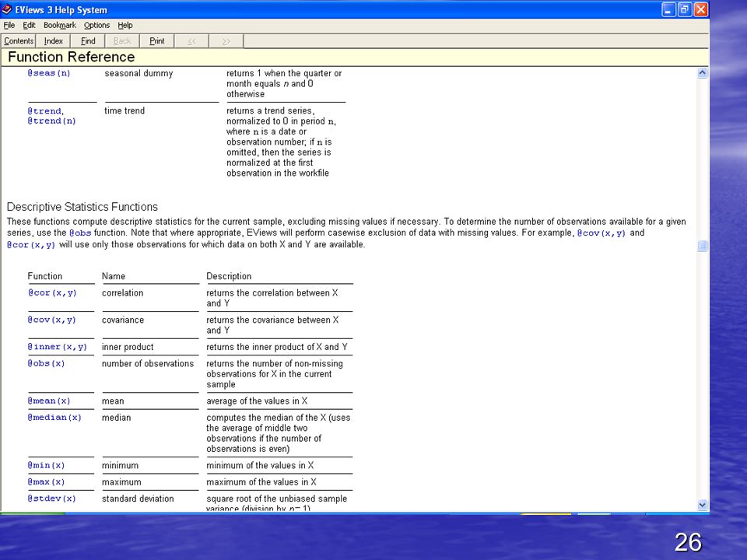Click the Contents button
The width and height of the screenshot is (747, 560).
pyautogui.click(x=19, y=41)
